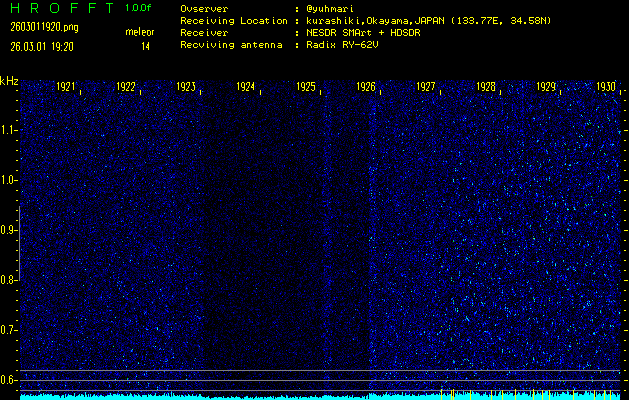Pick the 1926 time axis label
This screenshot has width=629, height=400.
point(366,87)
